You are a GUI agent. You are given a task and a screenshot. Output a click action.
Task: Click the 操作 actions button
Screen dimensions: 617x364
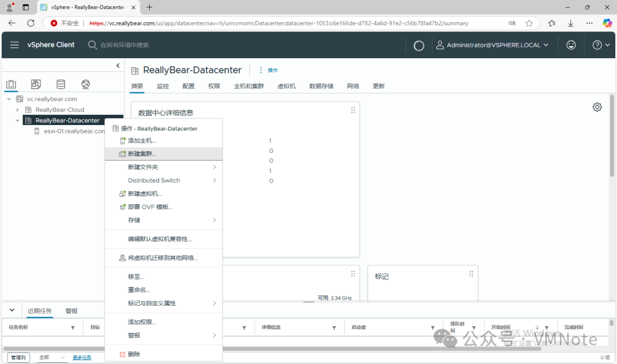[269, 70]
